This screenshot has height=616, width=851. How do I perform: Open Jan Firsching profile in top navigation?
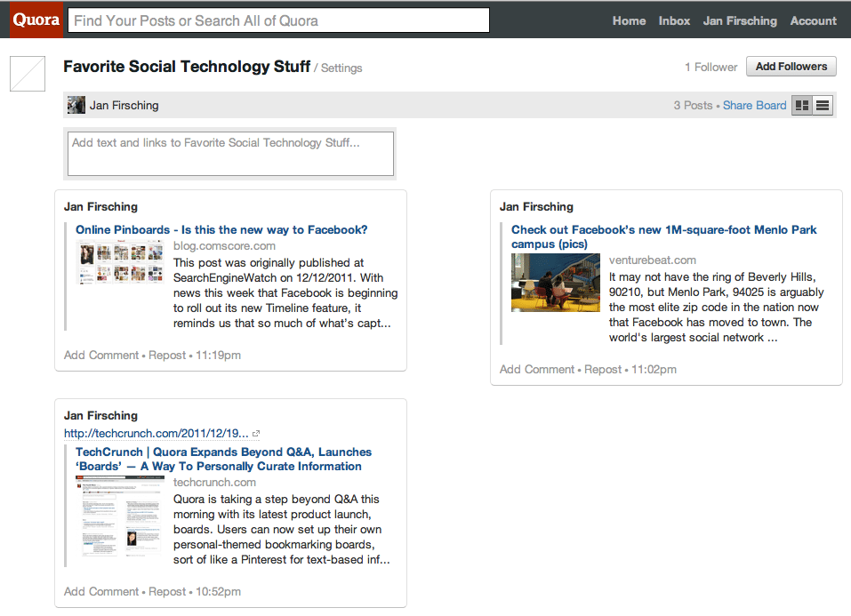tap(740, 20)
